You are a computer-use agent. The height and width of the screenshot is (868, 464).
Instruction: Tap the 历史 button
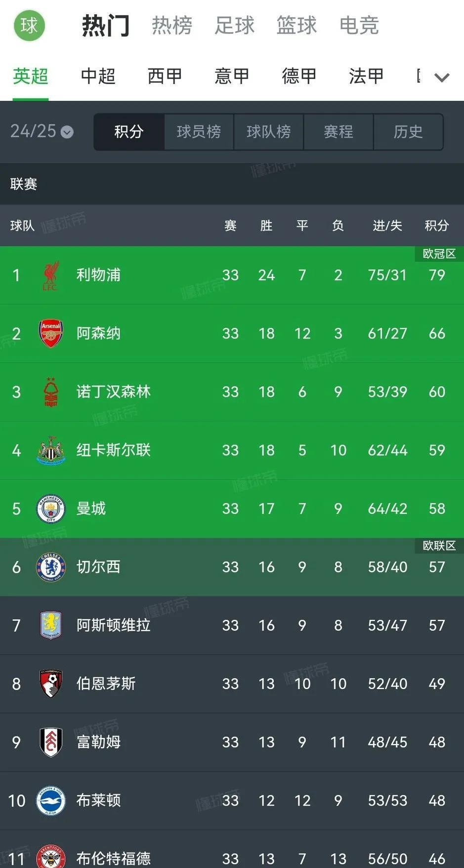pyautogui.click(x=408, y=131)
